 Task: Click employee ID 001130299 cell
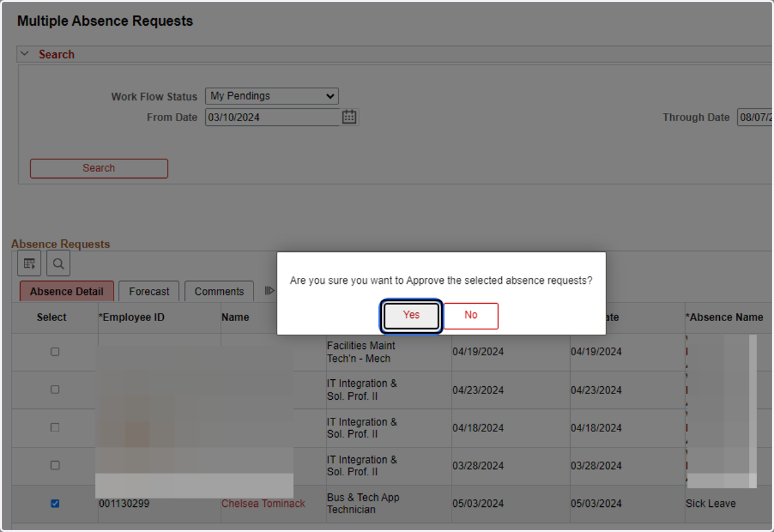[124, 504]
